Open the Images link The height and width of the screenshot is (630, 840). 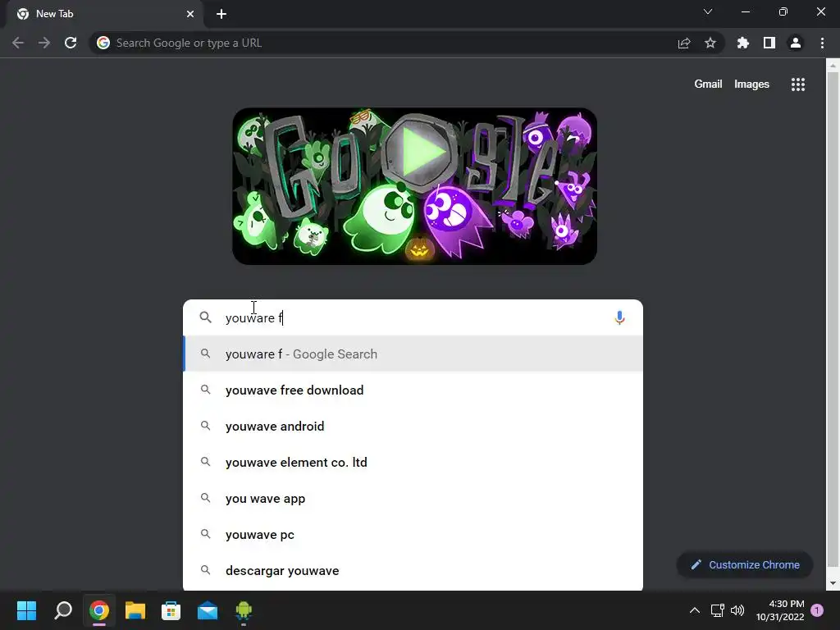coord(751,84)
